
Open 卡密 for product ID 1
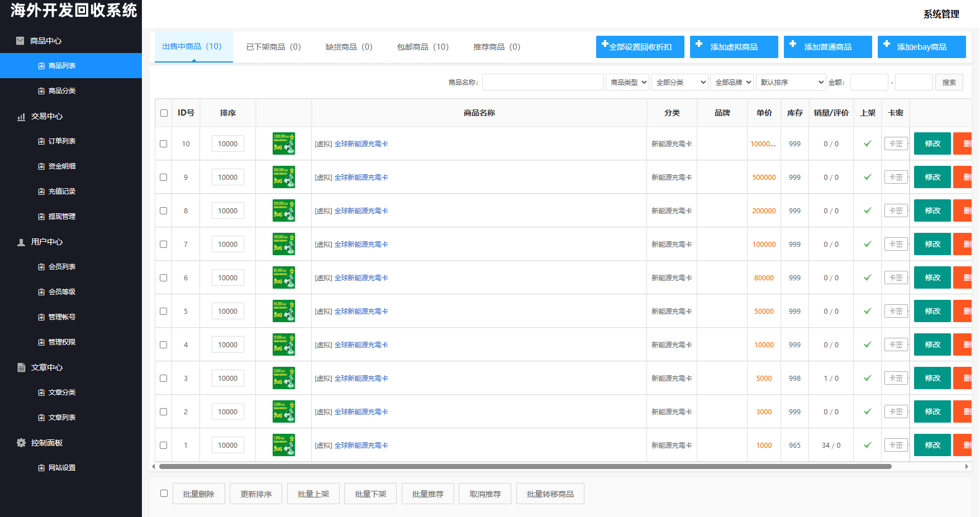coord(896,445)
